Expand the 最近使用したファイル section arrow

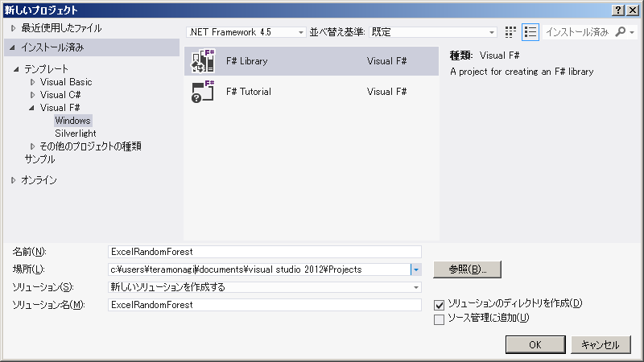pyautogui.click(x=13, y=28)
